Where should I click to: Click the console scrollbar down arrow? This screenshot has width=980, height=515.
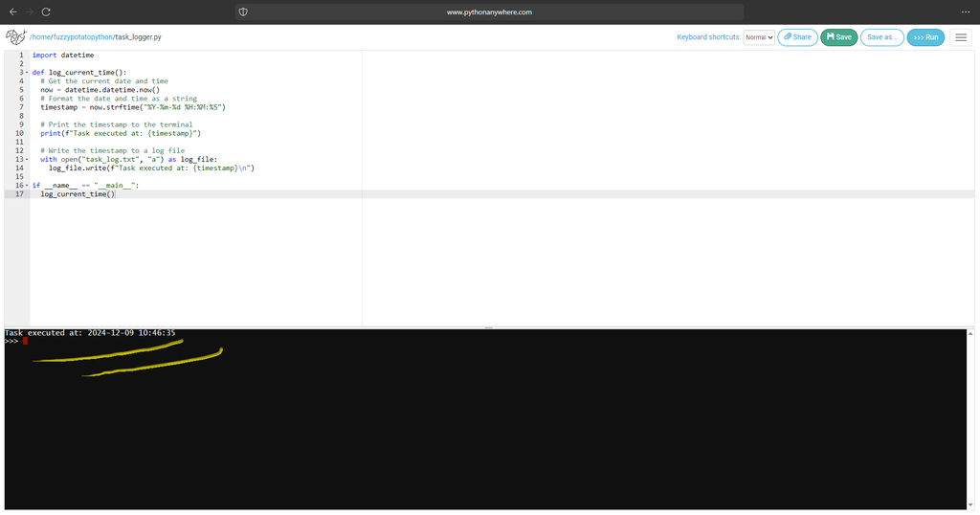pyautogui.click(x=970, y=505)
